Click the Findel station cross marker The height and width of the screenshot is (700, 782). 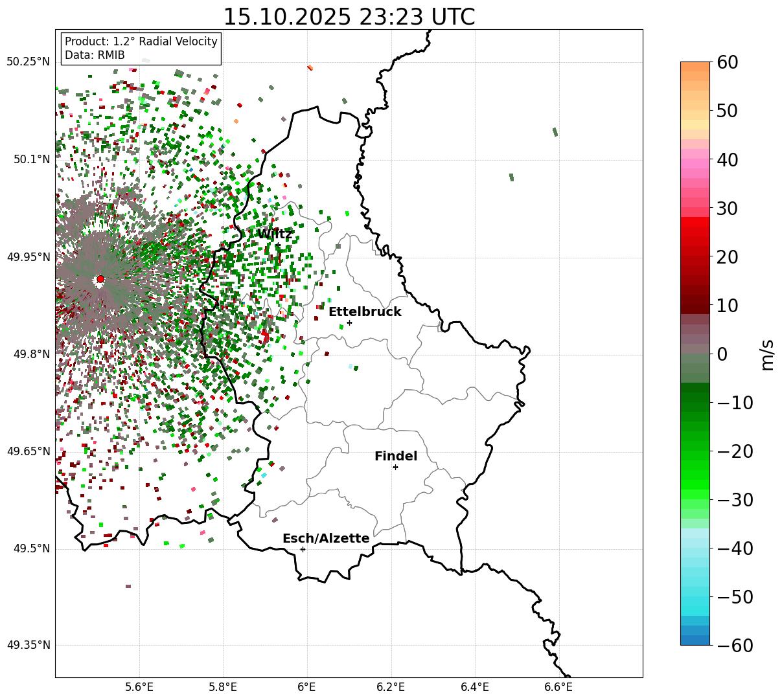[x=395, y=467]
